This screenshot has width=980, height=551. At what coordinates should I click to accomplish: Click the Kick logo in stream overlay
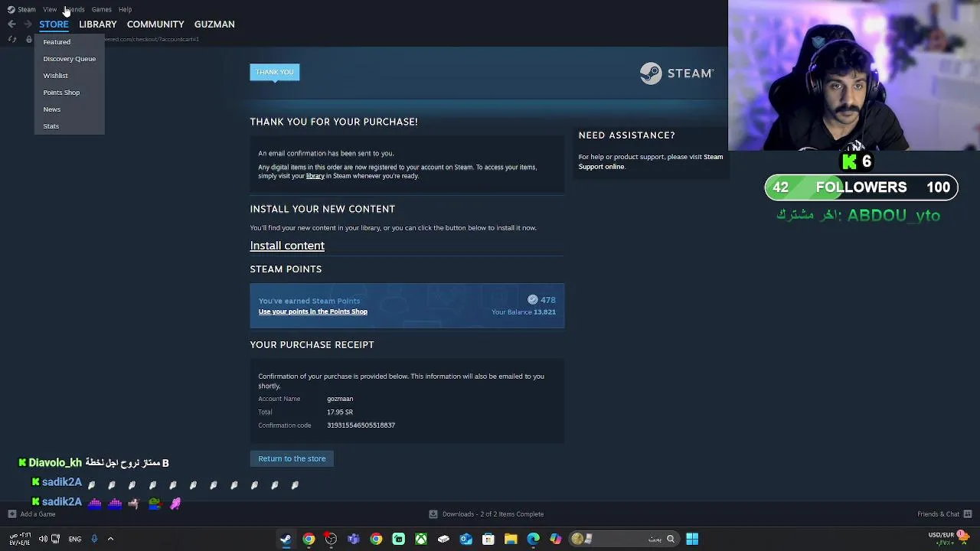tap(849, 161)
